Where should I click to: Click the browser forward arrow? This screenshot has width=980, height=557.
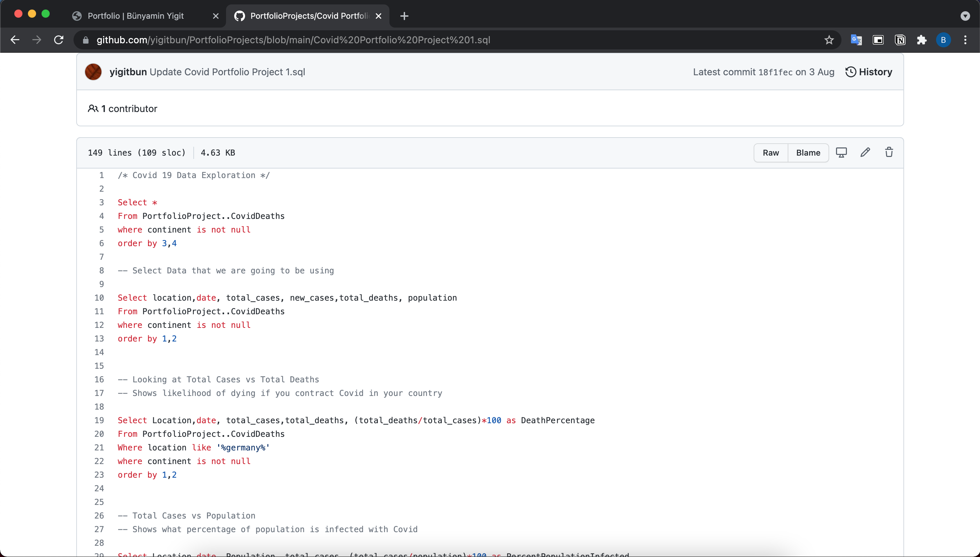(x=37, y=40)
